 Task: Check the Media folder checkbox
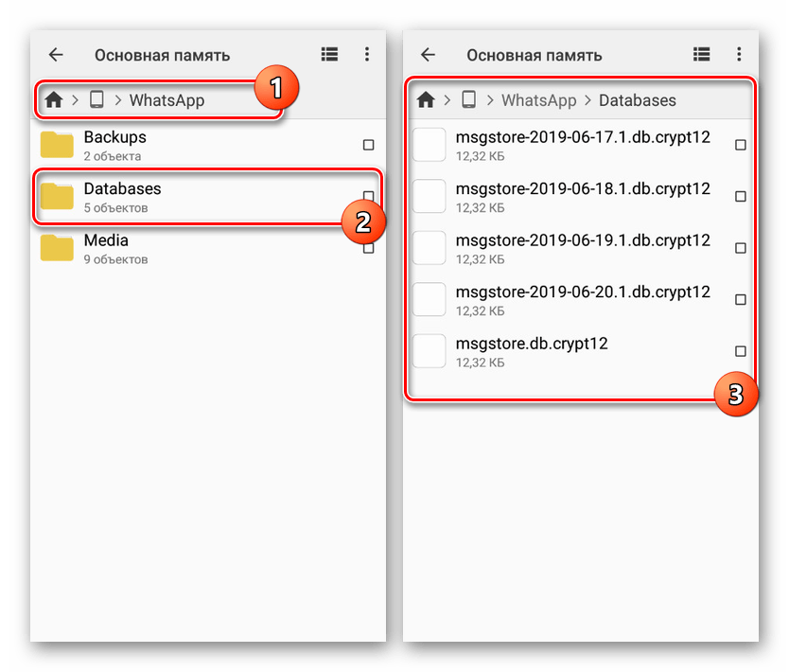368,248
